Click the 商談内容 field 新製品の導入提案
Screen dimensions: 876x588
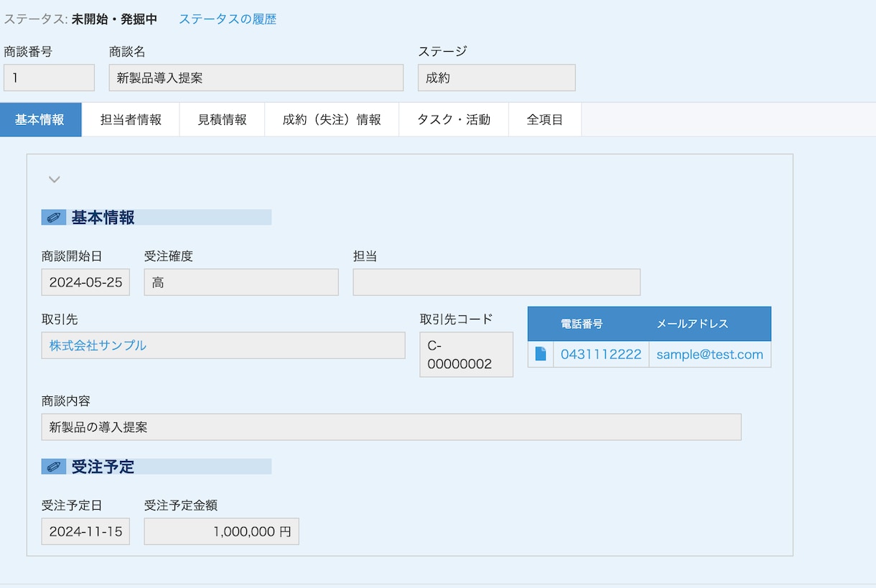(x=391, y=427)
